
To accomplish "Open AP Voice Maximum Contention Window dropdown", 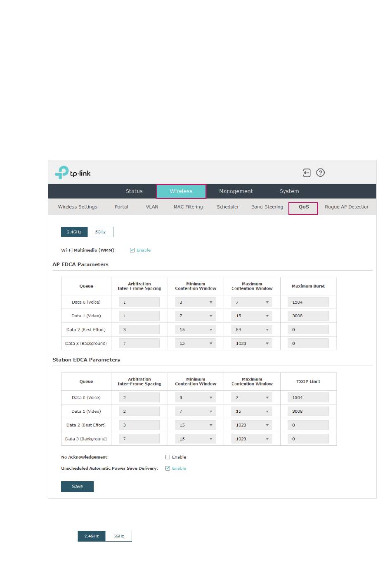I will pyautogui.click(x=252, y=302).
